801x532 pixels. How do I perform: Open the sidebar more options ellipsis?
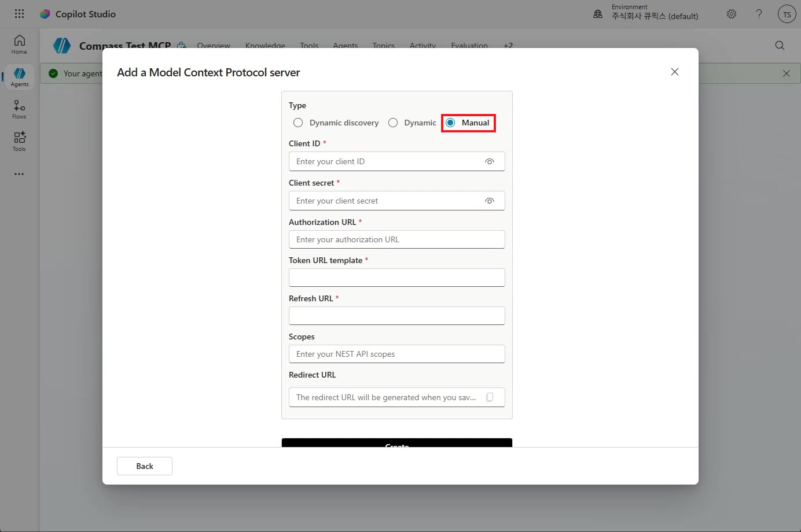pos(19,174)
